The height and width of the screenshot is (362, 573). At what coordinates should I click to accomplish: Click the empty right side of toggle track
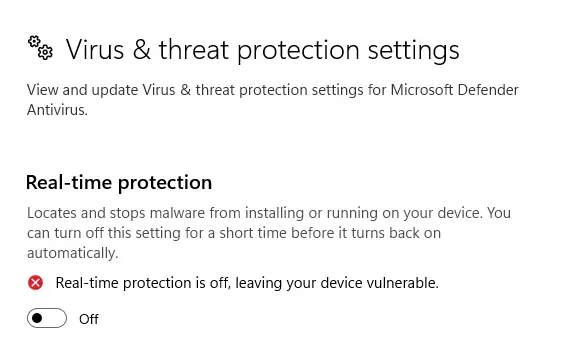pos(56,318)
